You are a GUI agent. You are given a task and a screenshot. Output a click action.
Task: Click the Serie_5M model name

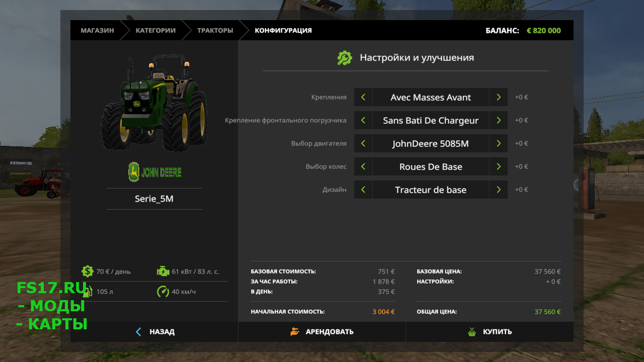(154, 199)
